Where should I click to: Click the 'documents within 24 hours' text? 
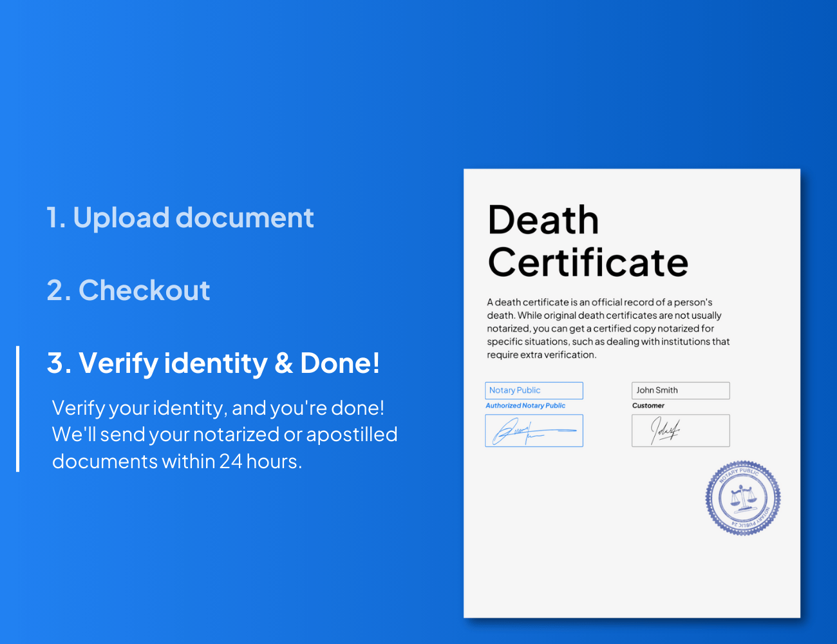(x=177, y=462)
